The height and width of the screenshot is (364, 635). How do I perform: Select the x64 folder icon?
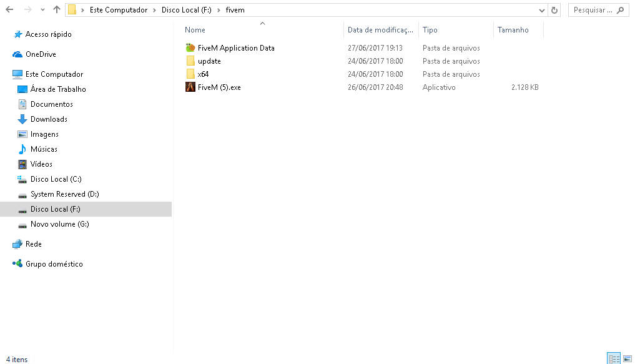(x=190, y=74)
